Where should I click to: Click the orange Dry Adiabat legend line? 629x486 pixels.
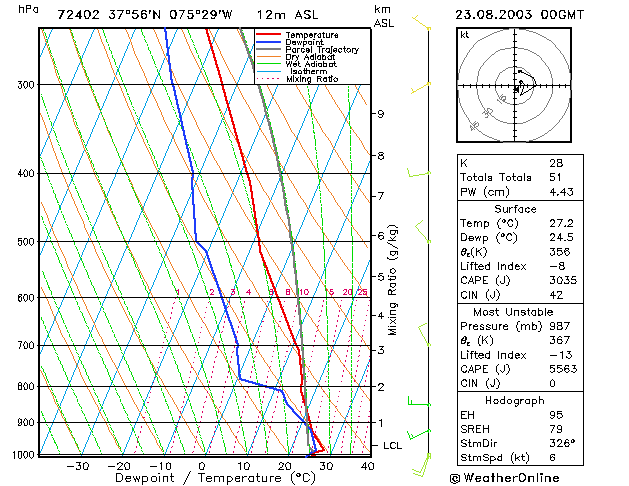268,57
